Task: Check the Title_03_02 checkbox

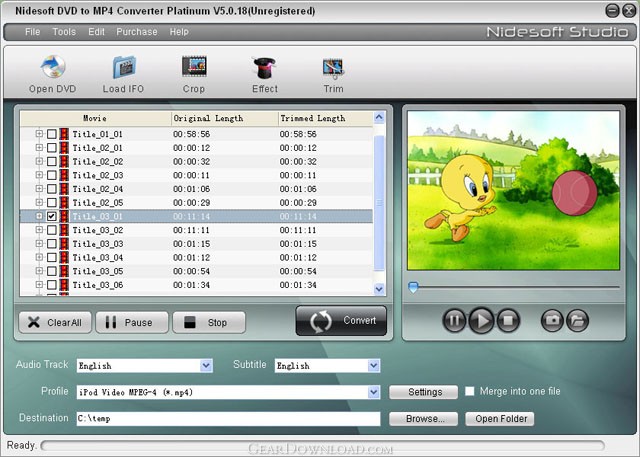Action: coord(51,230)
